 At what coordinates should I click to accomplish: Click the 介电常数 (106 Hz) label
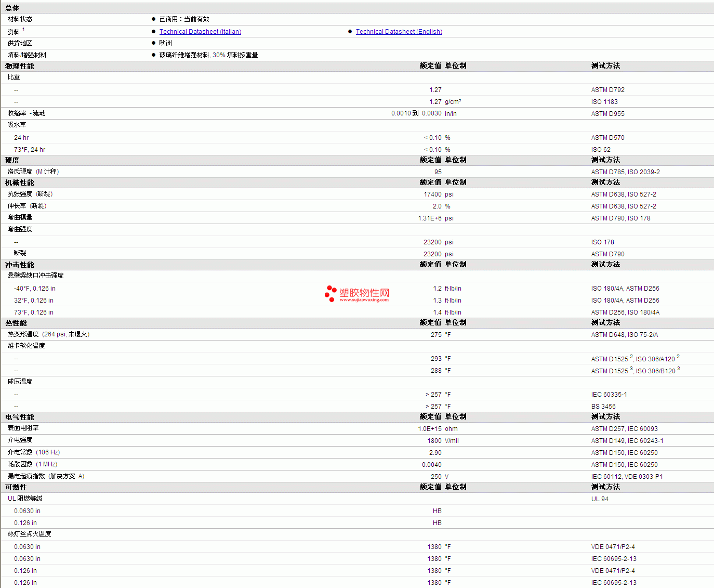click(x=34, y=452)
